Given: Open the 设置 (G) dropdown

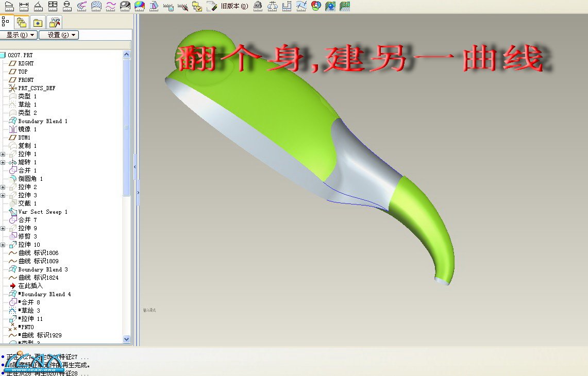Looking at the screenshot, I should (x=59, y=35).
